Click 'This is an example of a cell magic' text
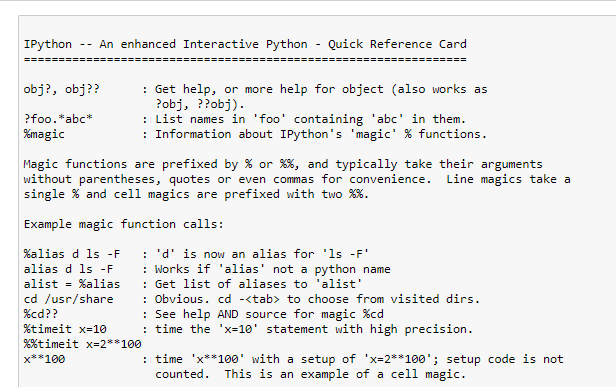616x387 pixels. (345, 374)
